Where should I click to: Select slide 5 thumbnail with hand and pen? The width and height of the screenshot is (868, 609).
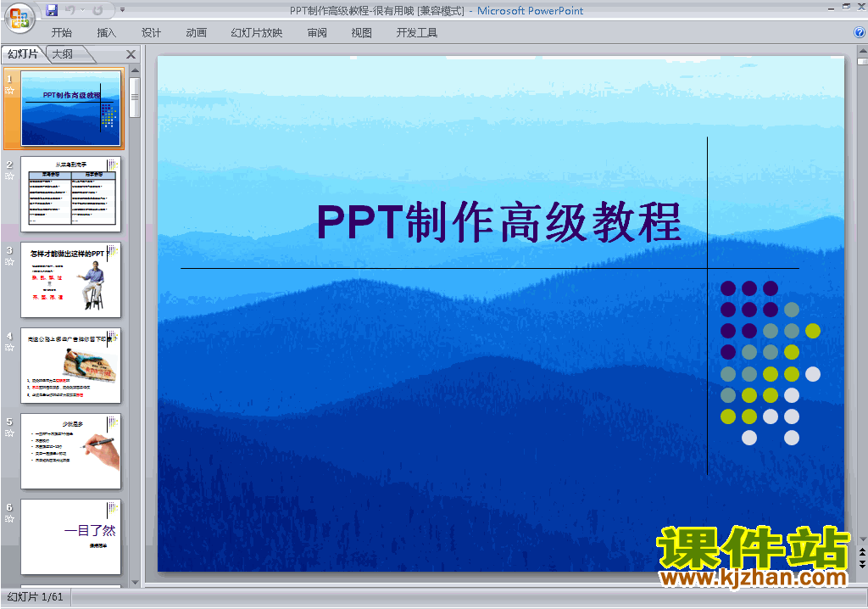pos(70,451)
